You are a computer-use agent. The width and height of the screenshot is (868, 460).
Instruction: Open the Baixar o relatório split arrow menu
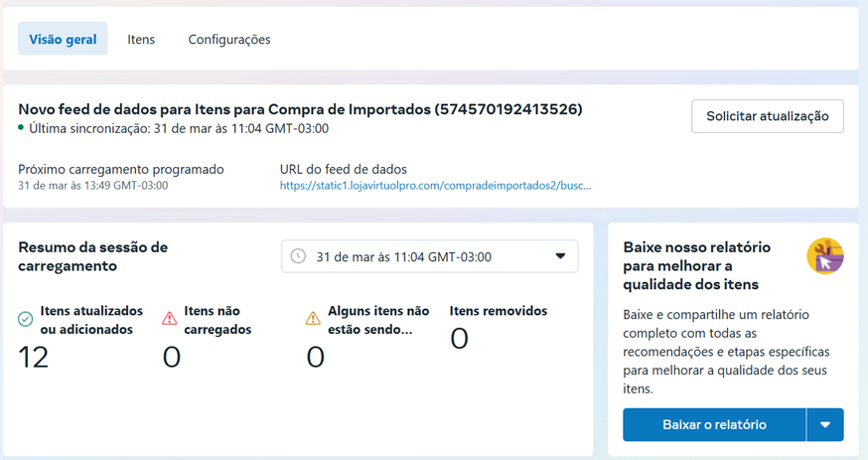pos(825,424)
